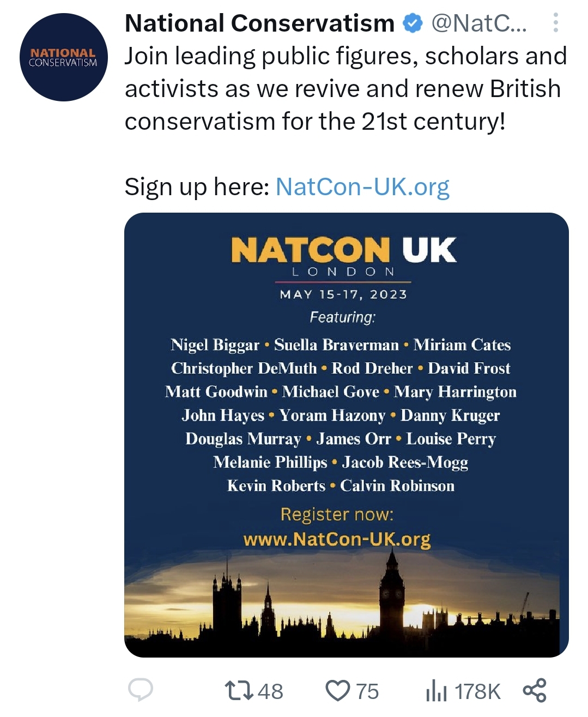
Task: Click the @NatC... username handle
Action: pyautogui.click(x=479, y=23)
